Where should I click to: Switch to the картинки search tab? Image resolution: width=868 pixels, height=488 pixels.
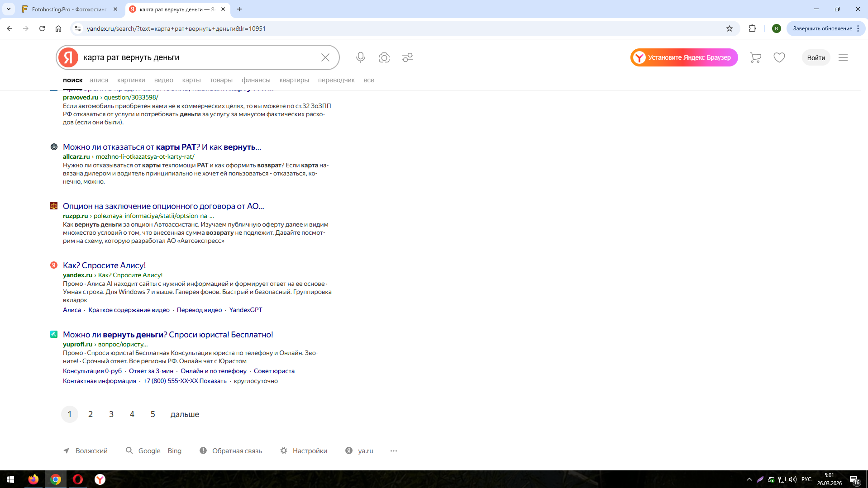tap(131, 80)
